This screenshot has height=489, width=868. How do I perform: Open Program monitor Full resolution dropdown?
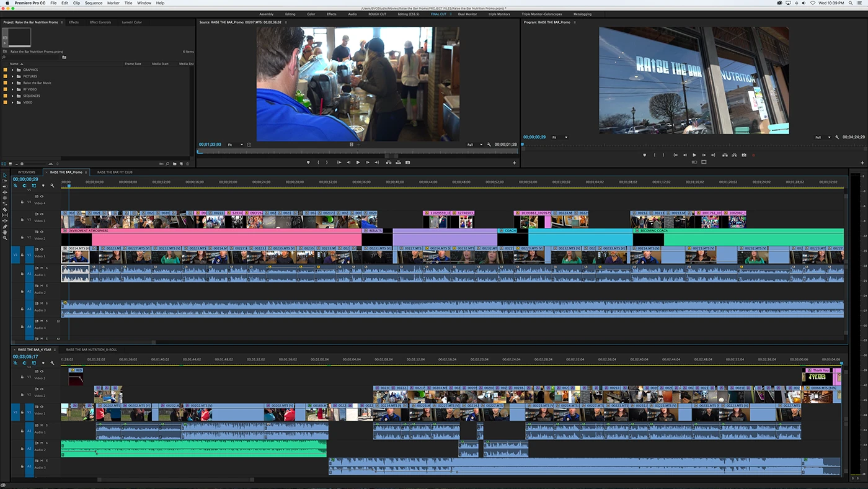(822, 137)
